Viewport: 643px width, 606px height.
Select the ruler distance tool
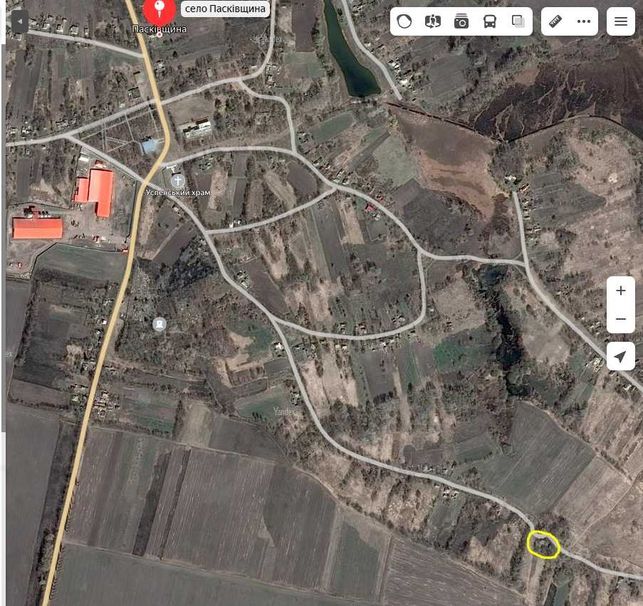[x=555, y=21]
